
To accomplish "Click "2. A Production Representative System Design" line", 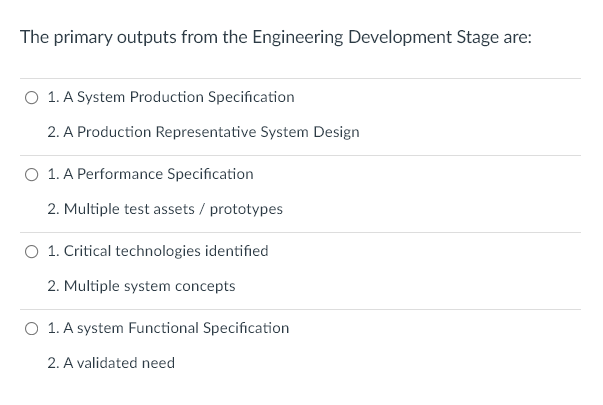I will [x=203, y=132].
